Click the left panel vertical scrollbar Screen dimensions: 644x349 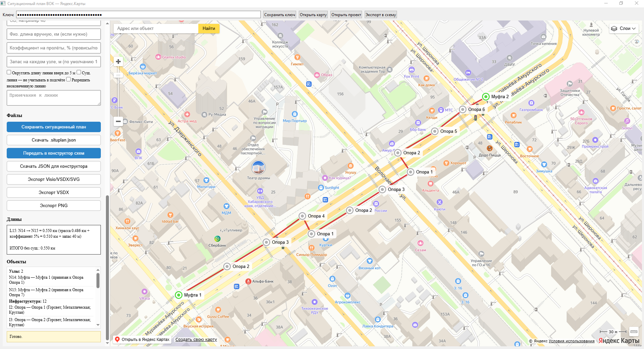107,267
